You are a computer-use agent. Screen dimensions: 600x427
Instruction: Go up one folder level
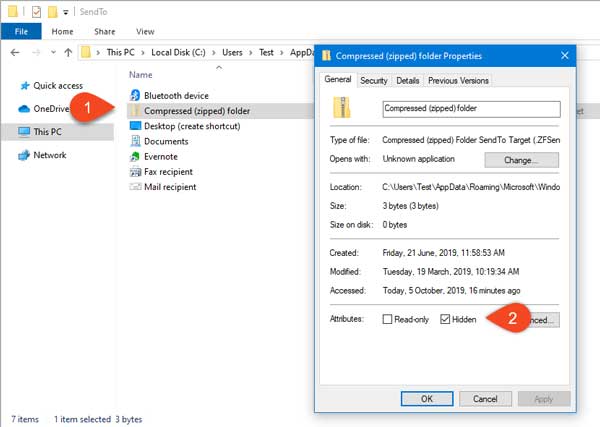(x=68, y=52)
